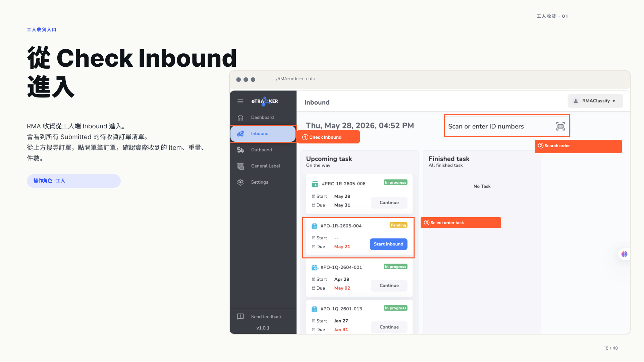Toggle the hamburger menu in the sidebar
644x362 pixels.
(240, 101)
